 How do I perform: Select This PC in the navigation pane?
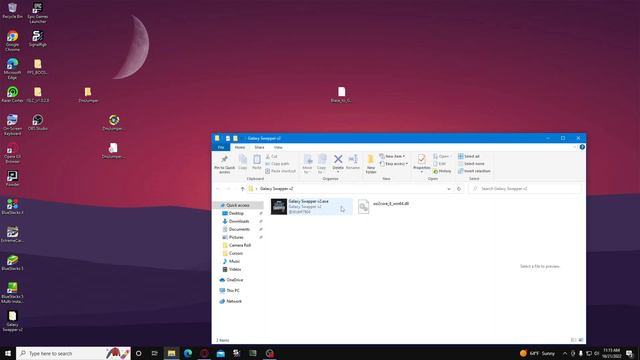pos(233,291)
